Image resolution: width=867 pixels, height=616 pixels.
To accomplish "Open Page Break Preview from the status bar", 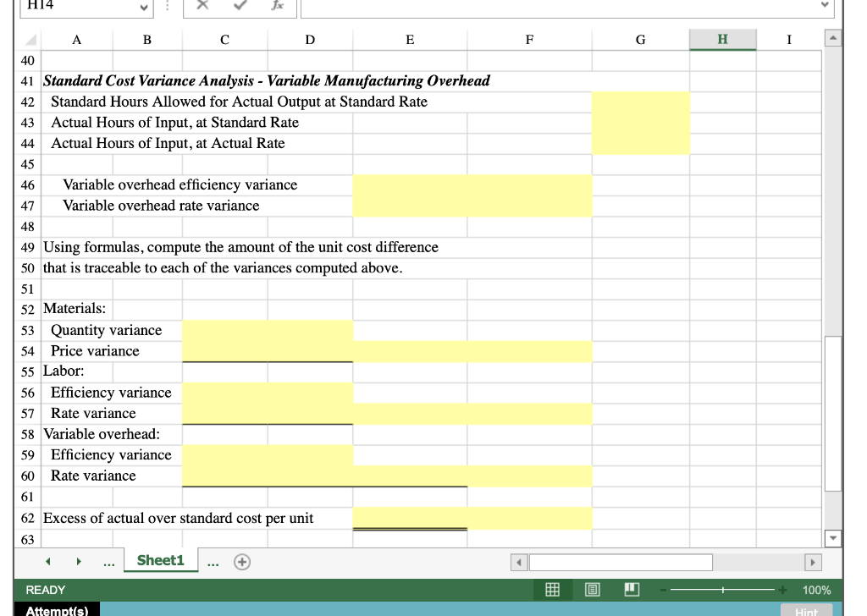I will point(632,590).
